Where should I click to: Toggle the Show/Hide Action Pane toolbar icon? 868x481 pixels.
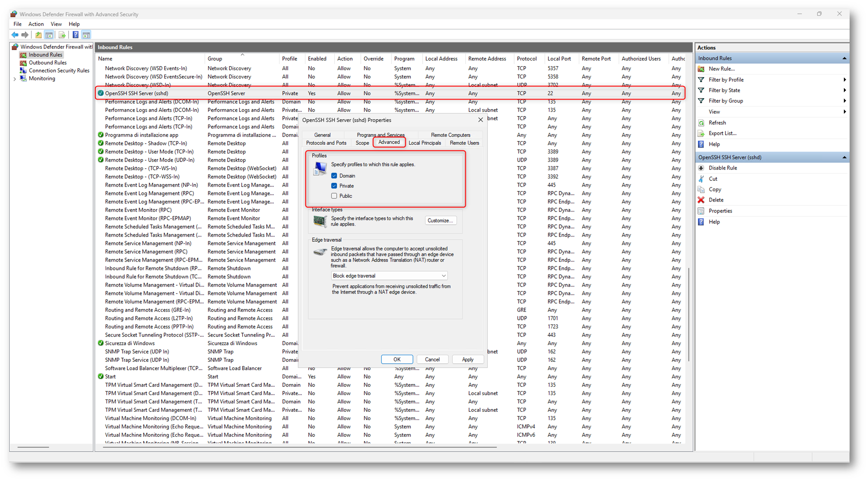[86, 35]
